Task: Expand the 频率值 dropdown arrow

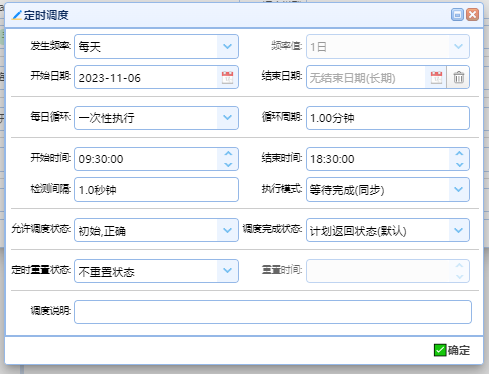Action: (459, 46)
